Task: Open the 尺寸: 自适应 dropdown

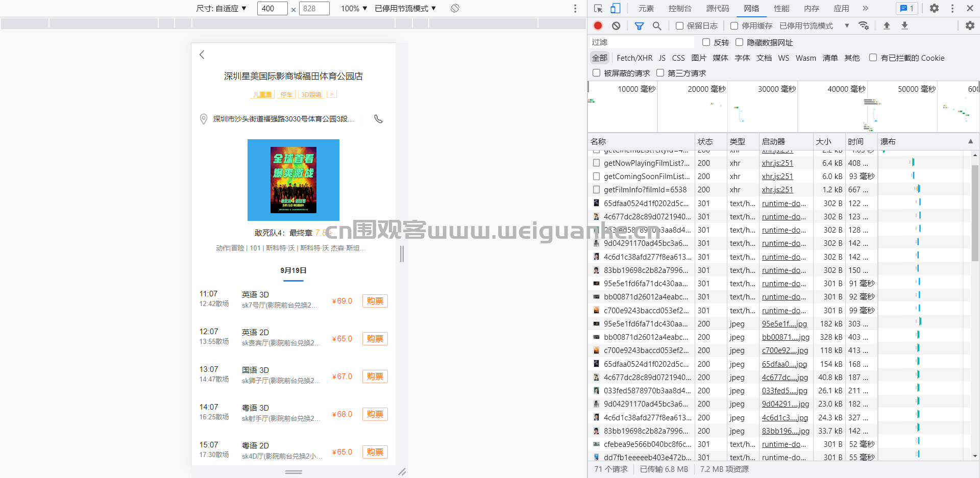Action: [222, 8]
